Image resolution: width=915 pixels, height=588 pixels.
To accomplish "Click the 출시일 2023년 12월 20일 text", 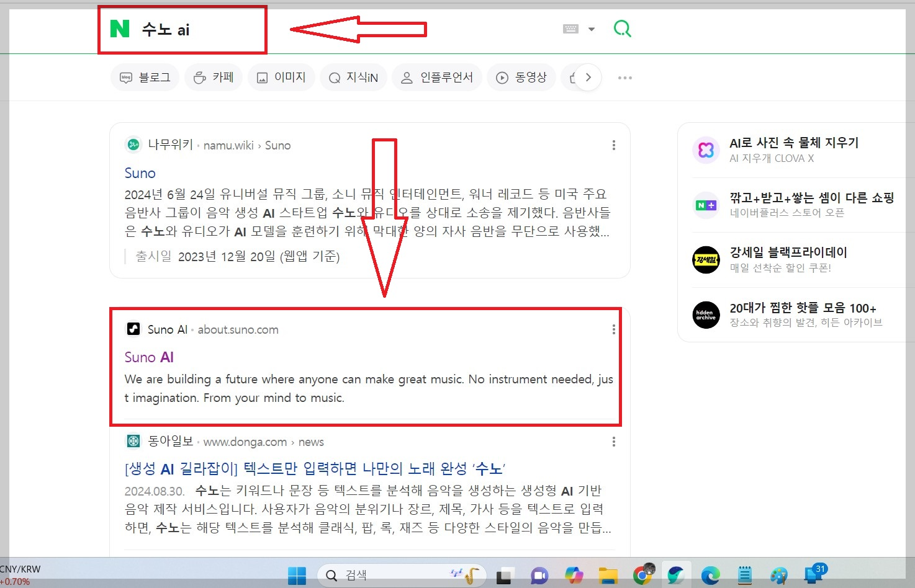I will click(238, 256).
